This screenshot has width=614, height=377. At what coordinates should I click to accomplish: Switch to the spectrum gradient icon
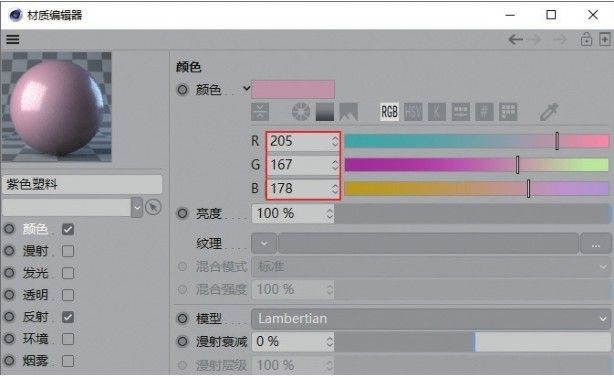325,112
